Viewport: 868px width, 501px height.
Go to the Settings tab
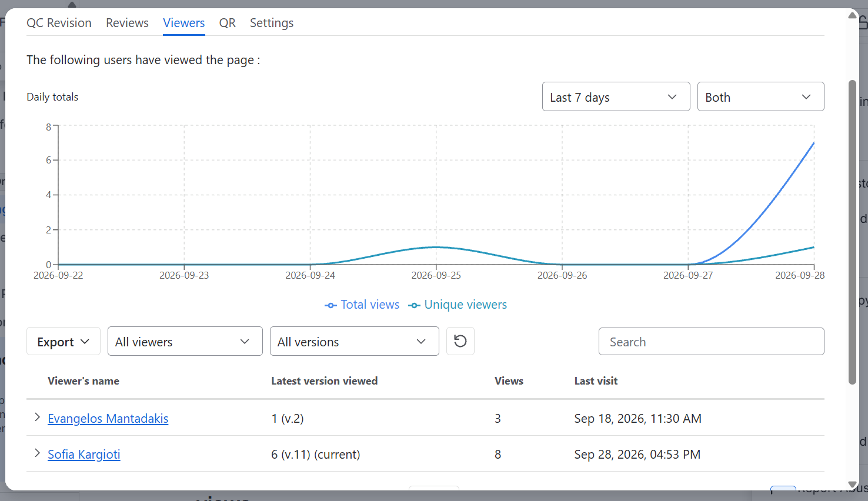(272, 23)
